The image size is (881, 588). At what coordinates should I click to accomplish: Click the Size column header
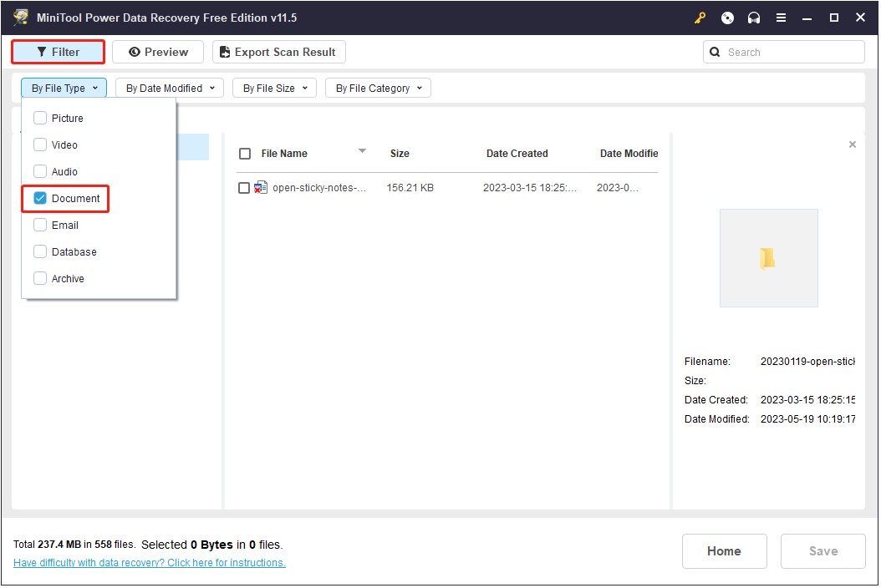(x=400, y=154)
